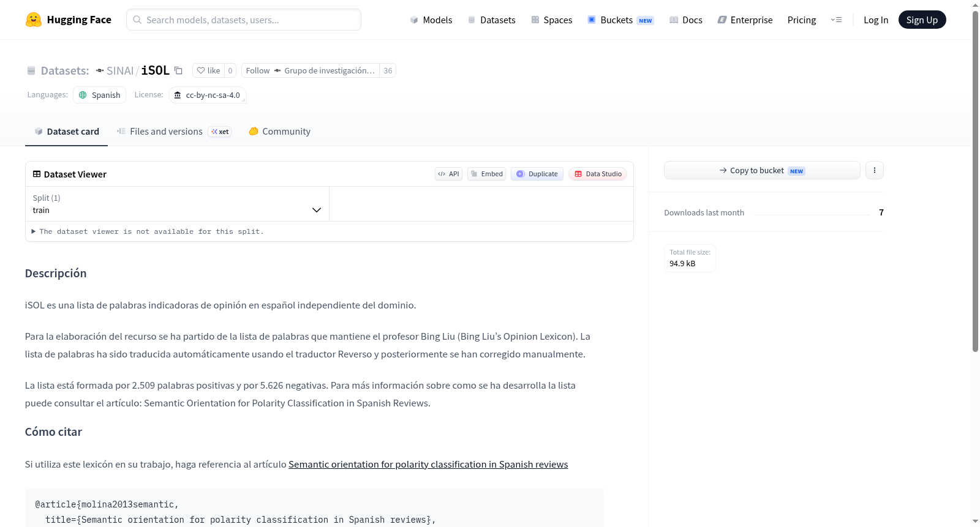
Task: Click Copy to bucket button
Action: point(762,170)
